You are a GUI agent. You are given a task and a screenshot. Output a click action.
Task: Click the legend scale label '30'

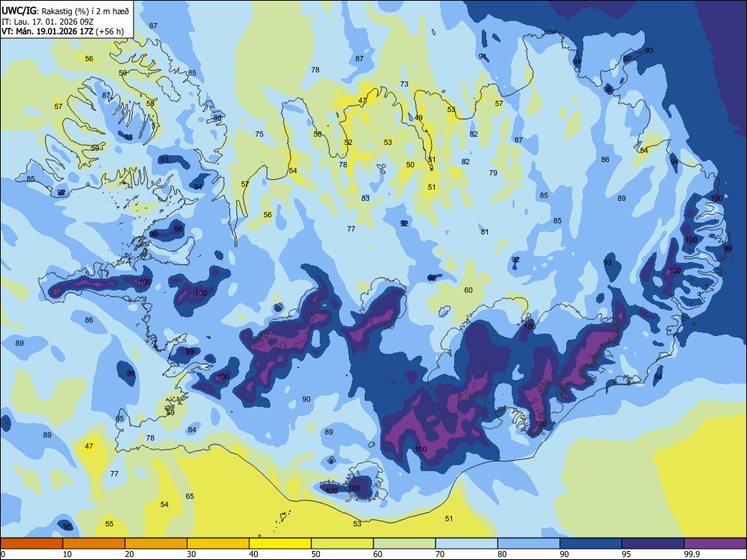[x=191, y=554]
